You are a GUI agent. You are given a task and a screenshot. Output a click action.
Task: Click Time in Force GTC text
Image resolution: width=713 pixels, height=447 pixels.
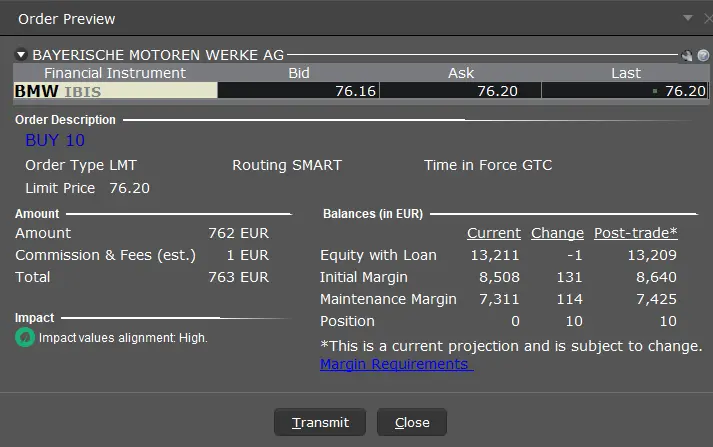click(x=488, y=165)
